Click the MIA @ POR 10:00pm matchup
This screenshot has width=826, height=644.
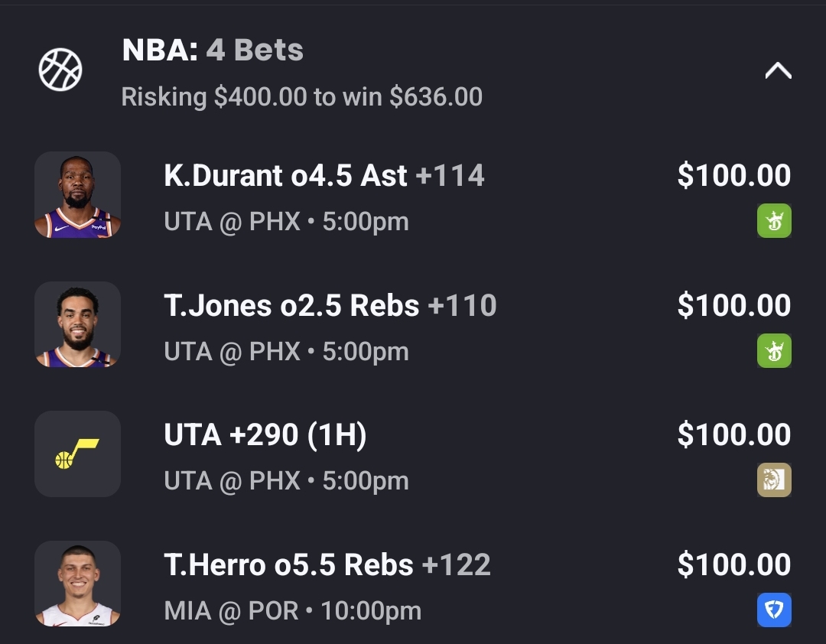click(292, 611)
